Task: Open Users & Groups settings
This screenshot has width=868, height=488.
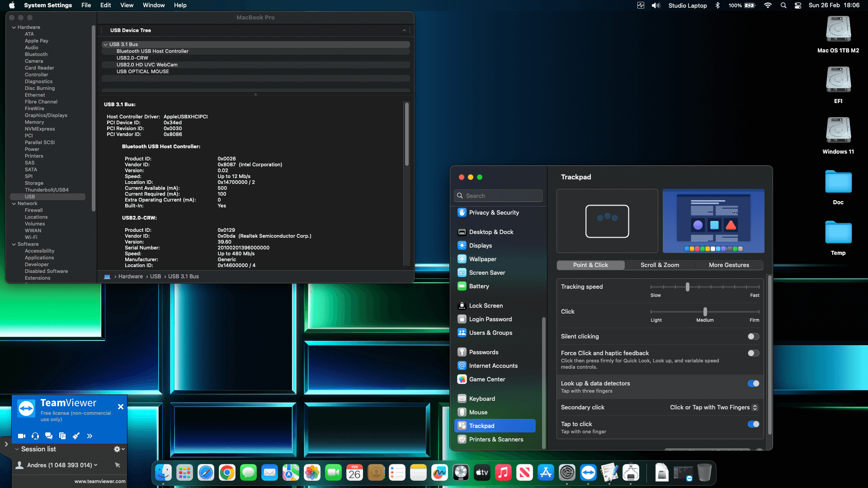Action: (x=495, y=333)
